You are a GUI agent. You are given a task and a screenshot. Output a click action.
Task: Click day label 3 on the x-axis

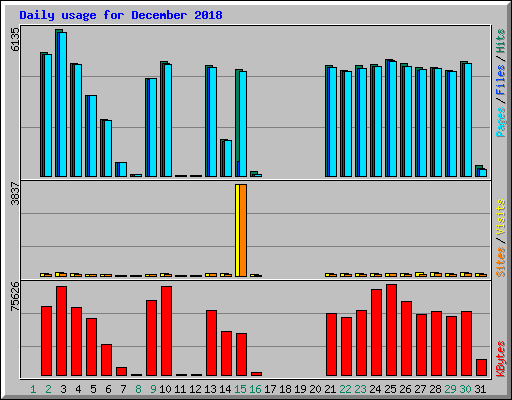63,389
